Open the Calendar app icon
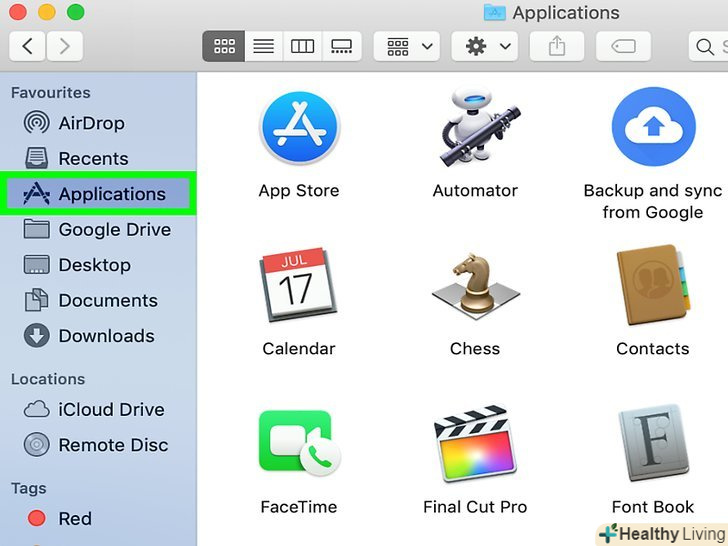 pyautogui.click(x=298, y=284)
